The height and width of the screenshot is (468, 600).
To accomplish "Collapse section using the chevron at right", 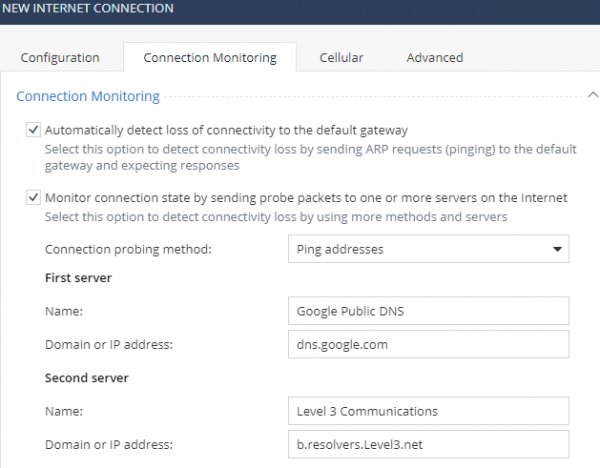I will [x=590, y=97].
